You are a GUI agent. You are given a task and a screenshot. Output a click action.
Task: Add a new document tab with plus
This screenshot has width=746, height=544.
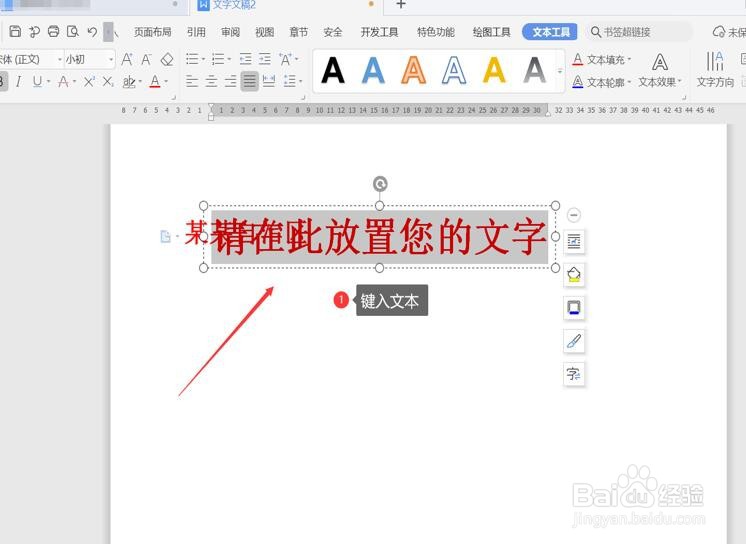click(x=401, y=5)
